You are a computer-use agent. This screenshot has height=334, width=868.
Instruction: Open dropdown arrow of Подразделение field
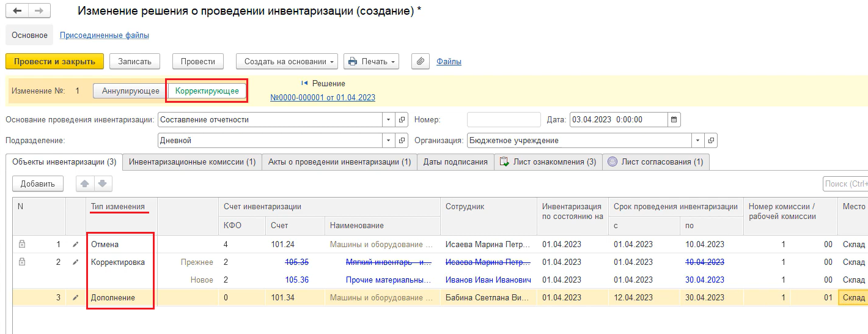point(389,141)
